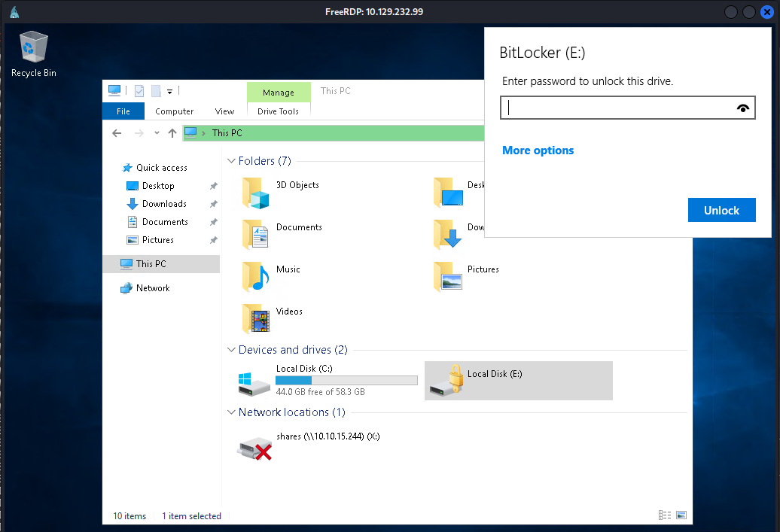Select Quick access in navigation pane
The width and height of the screenshot is (780, 532).
click(x=162, y=168)
